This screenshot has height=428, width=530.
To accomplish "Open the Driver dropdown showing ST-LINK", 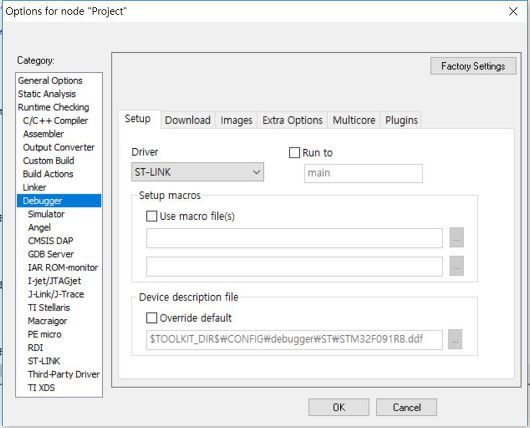I will (197, 172).
